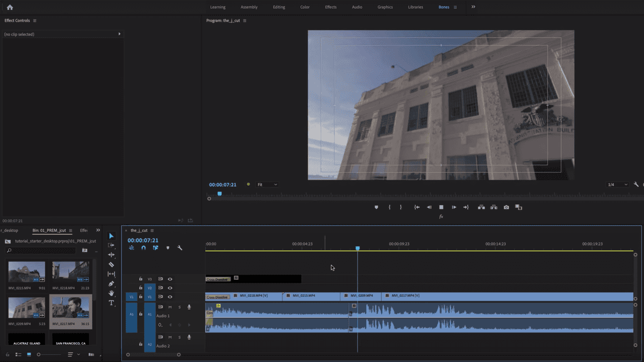Viewport: 644px width, 362px height.
Task: Select the Selection tool arrow
Action: point(111,236)
